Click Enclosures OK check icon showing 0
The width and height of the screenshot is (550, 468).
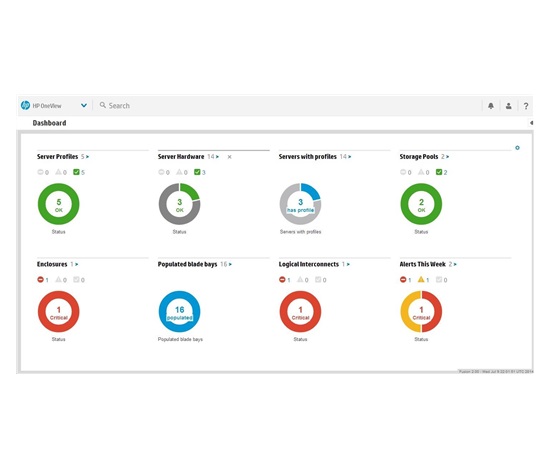coord(76,279)
